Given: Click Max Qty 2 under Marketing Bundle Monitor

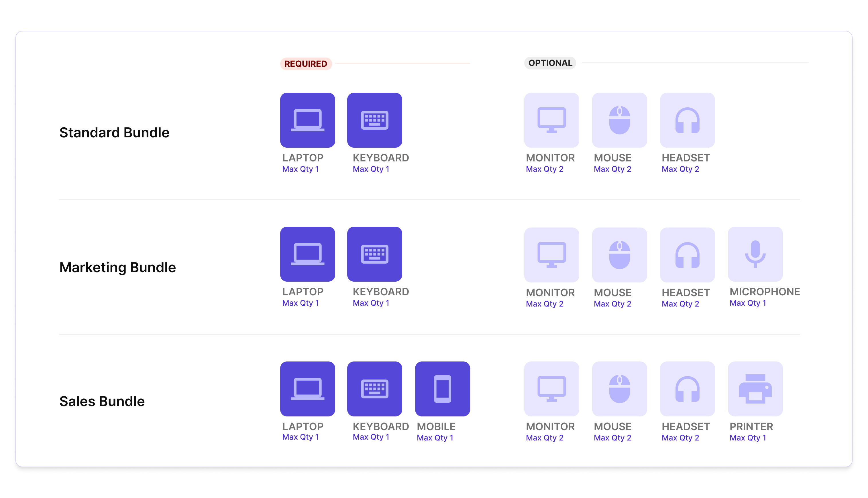Looking at the screenshot, I should click(x=545, y=304).
